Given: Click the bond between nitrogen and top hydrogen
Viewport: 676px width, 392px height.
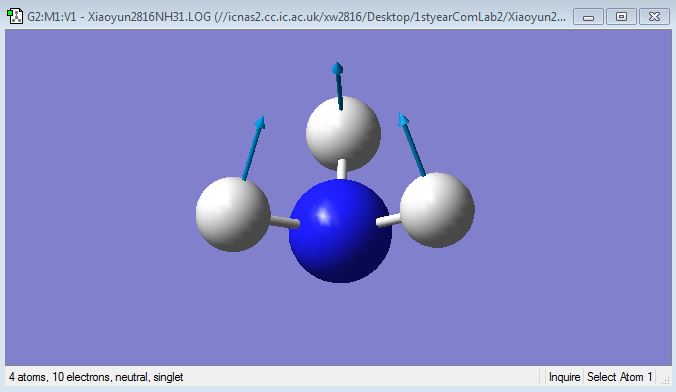Looking at the screenshot, I should tap(341, 169).
